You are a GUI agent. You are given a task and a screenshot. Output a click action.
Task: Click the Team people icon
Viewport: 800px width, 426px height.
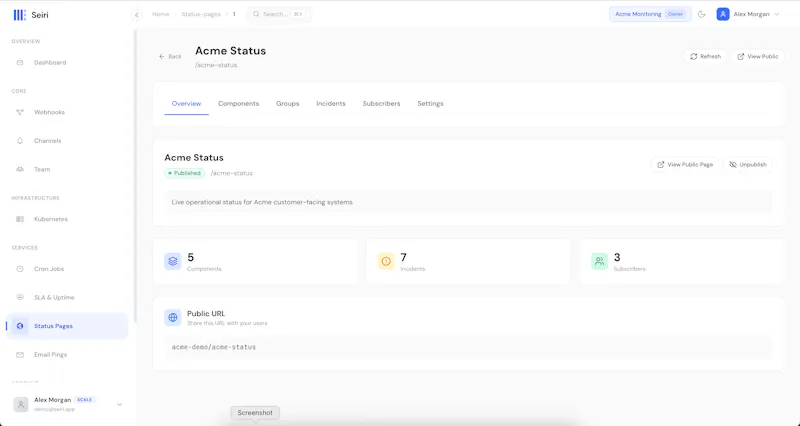pyautogui.click(x=20, y=169)
